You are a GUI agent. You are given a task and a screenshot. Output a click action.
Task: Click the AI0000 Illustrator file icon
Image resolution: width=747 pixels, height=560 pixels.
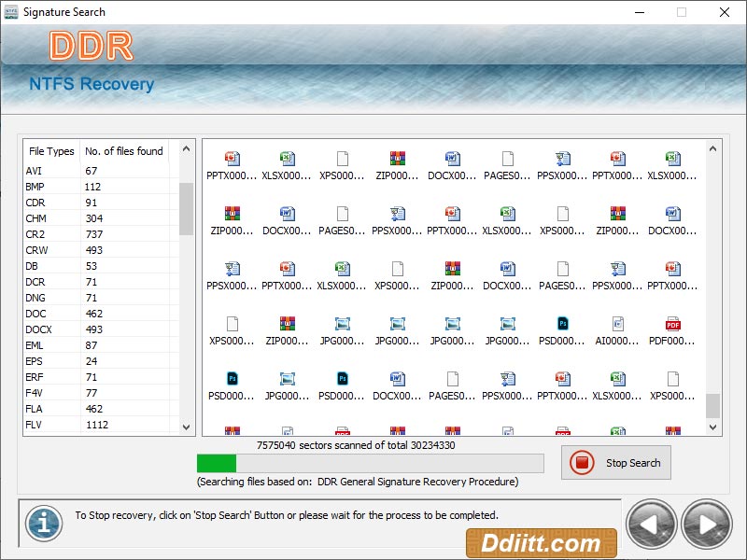(618, 324)
